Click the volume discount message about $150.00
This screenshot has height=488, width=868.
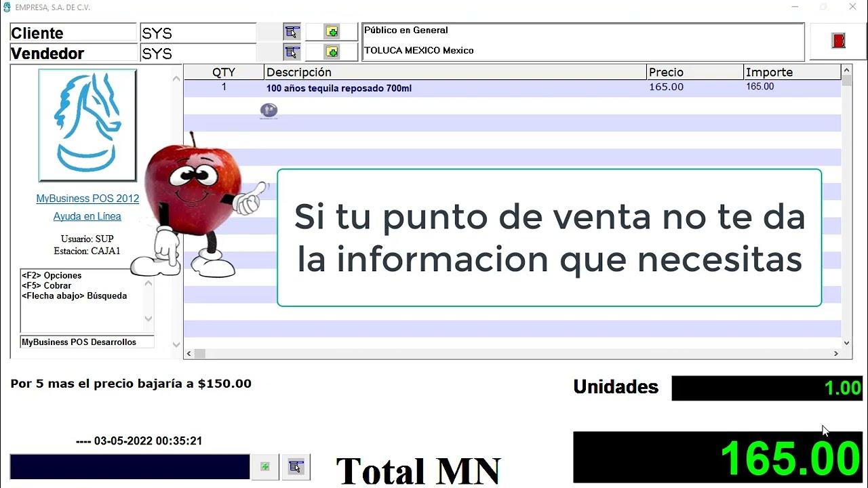(x=131, y=384)
